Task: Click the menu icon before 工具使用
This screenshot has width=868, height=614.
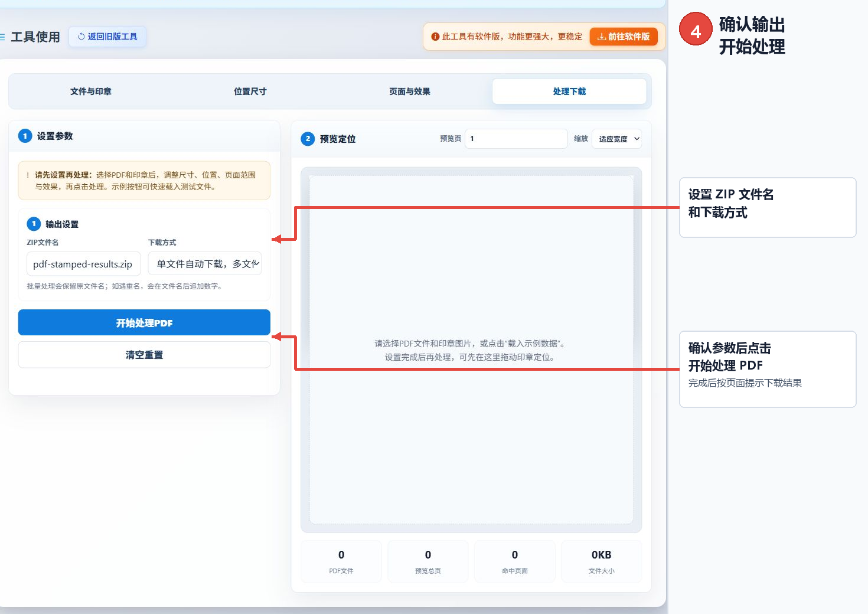Action: (2, 37)
